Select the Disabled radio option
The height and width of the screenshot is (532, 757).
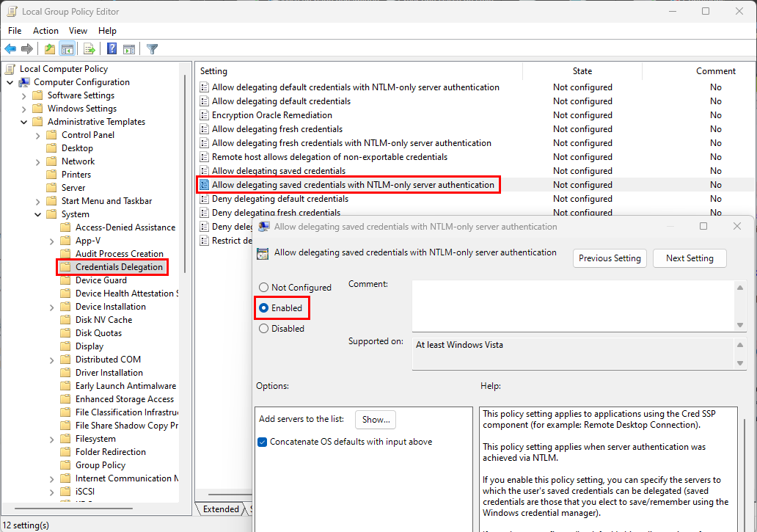point(263,329)
